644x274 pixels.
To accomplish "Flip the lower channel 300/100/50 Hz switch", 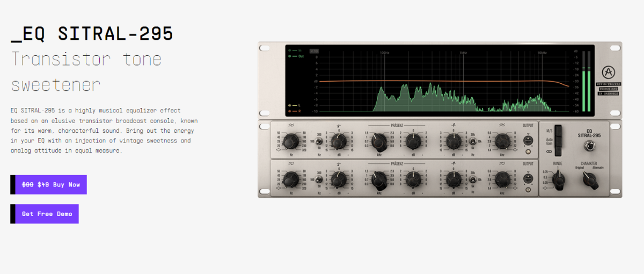I will pyautogui.click(x=318, y=179).
